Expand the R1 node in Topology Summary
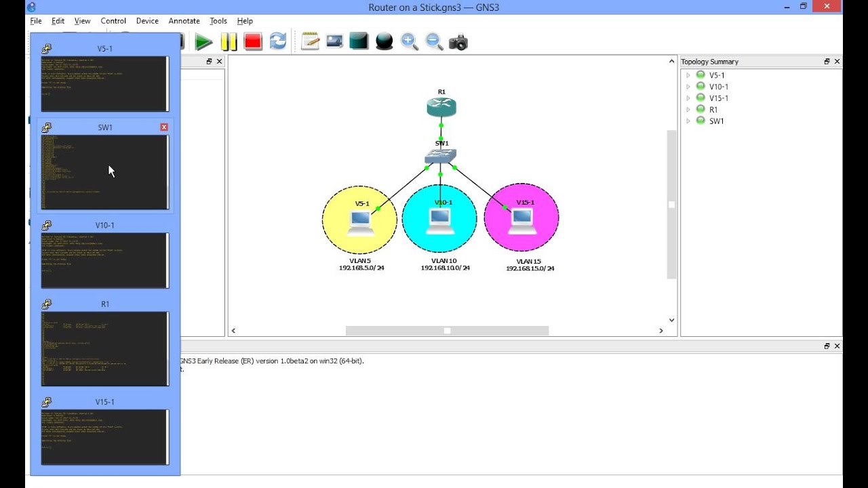868x488 pixels. point(688,109)
